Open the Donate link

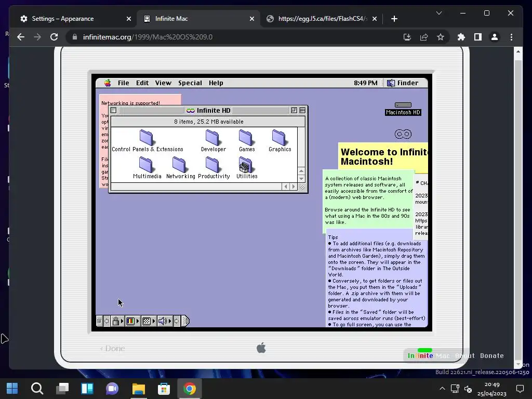tap(491, 355)
